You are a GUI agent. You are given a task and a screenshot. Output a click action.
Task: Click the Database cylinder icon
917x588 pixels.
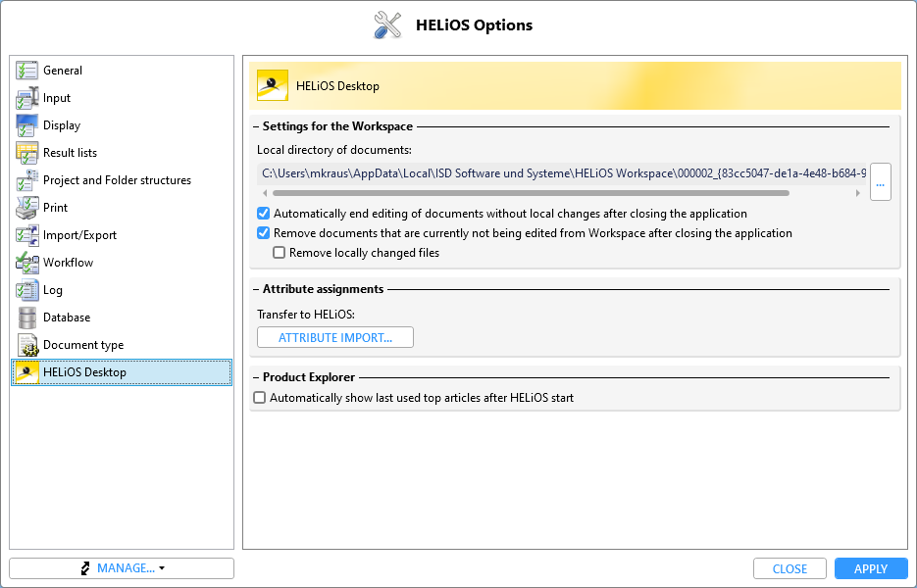[x=26, y=318]
